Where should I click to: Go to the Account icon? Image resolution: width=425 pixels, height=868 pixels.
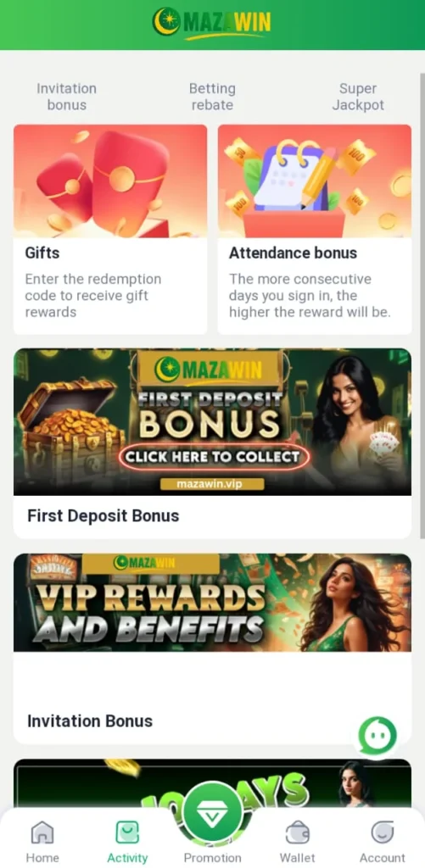point(383,832)
